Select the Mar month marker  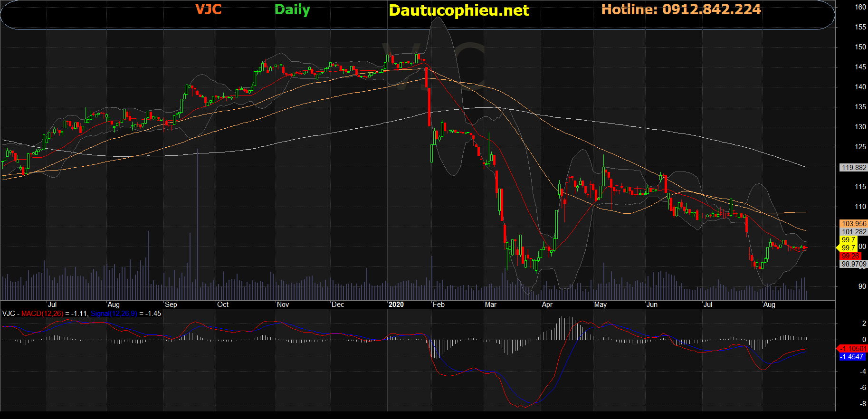(x=490, y=305)
